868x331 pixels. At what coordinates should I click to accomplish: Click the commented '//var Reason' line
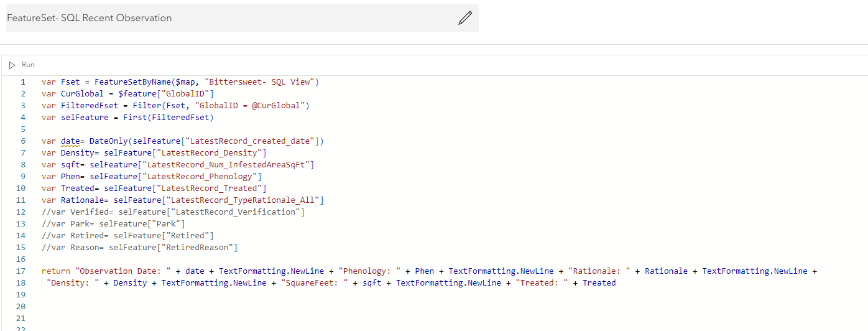pos(139,248)
